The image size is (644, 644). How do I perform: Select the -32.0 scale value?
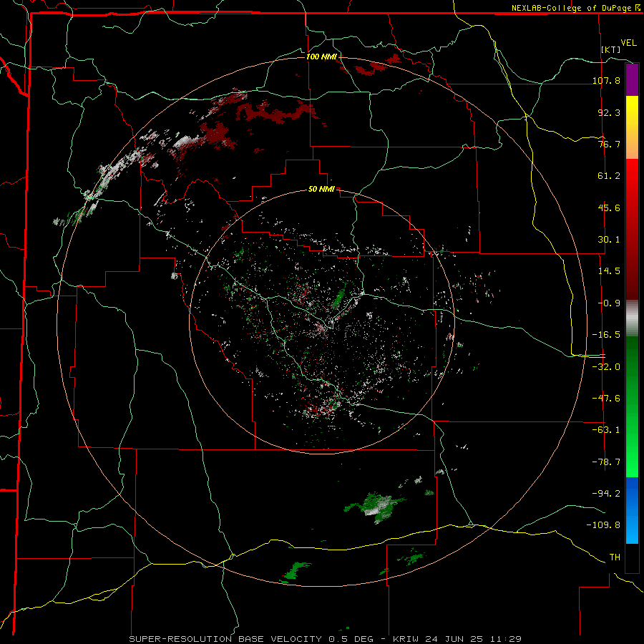click(606, 367)
